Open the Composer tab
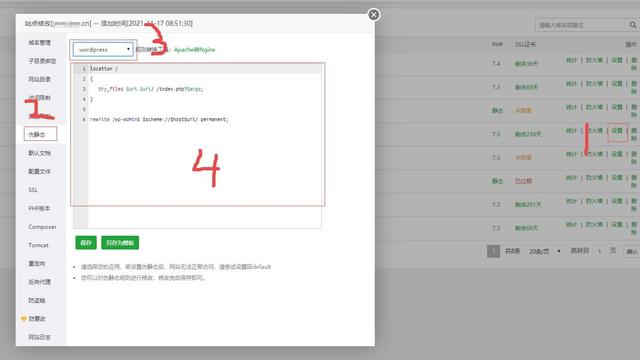This screenshot has width=640, height=360. pyautogui.click(x=42, y=227)
